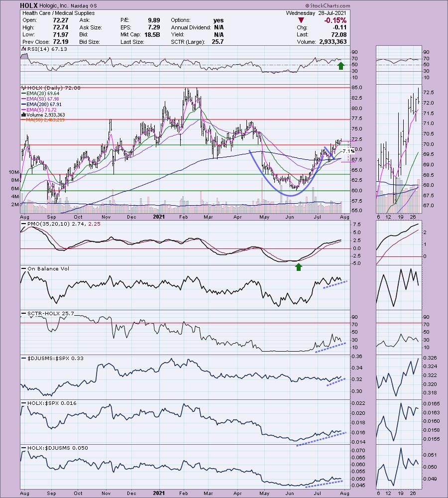This screenshot has width=448, height=498.
Task: Click the 72.5 label in the zoom thumbnail axis
Action: (429, 93)
